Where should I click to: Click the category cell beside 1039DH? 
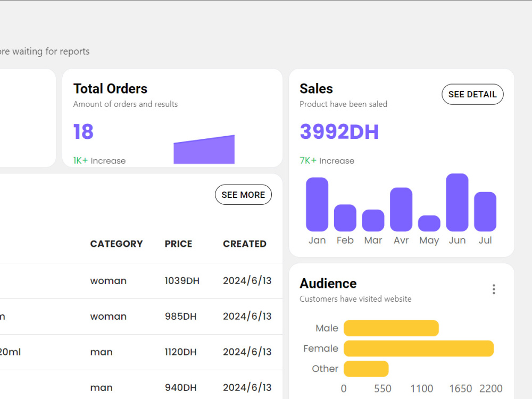click(x=108, y=281)
